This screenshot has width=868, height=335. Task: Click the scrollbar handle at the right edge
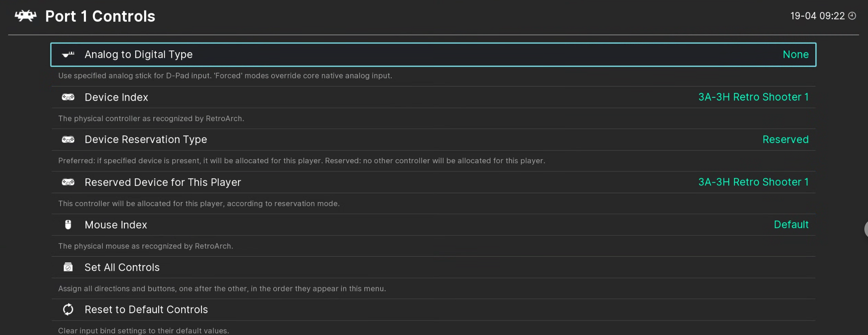pos(866,229)
